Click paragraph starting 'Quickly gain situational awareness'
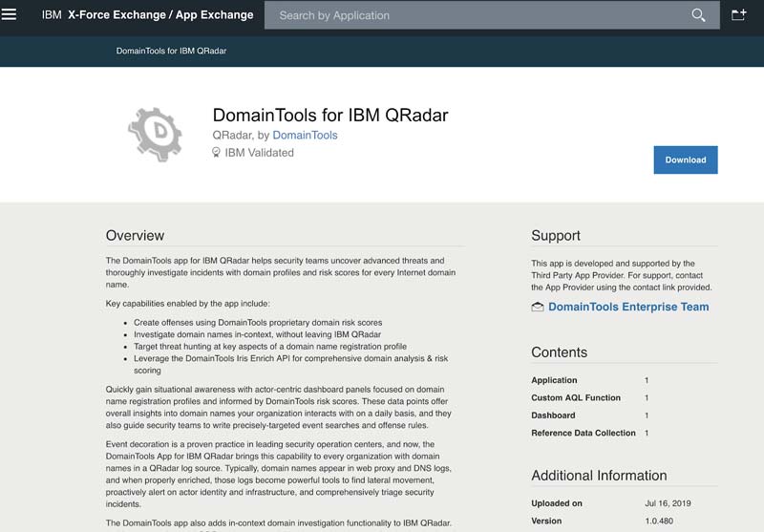Viewport: 764px width, 532px height. (x=279, y=407)
